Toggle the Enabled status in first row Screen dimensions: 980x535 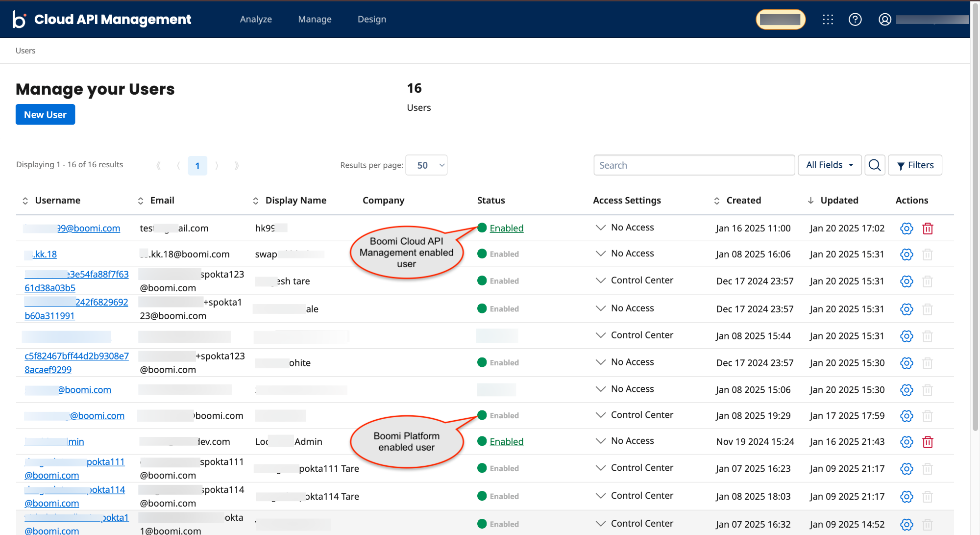click(506, 228)
